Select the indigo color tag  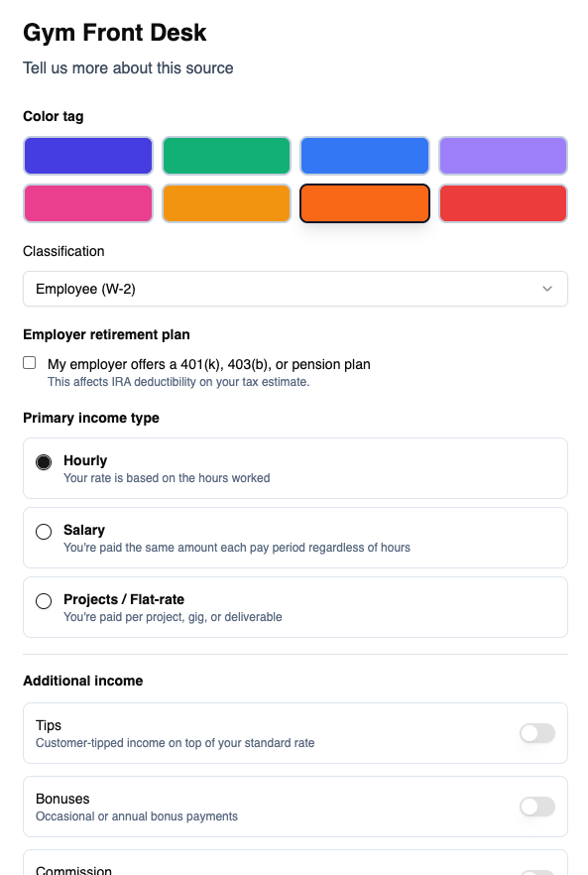88,156
